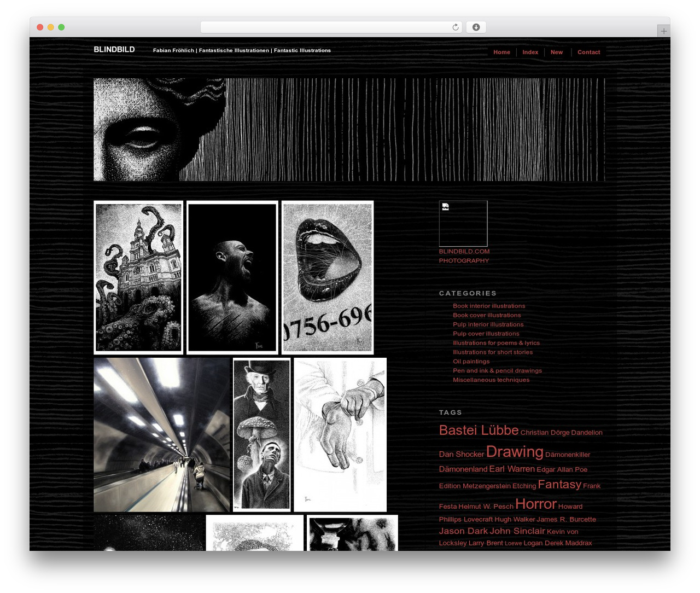
Task: Go to the Home menu item
Action: (501, 53)
